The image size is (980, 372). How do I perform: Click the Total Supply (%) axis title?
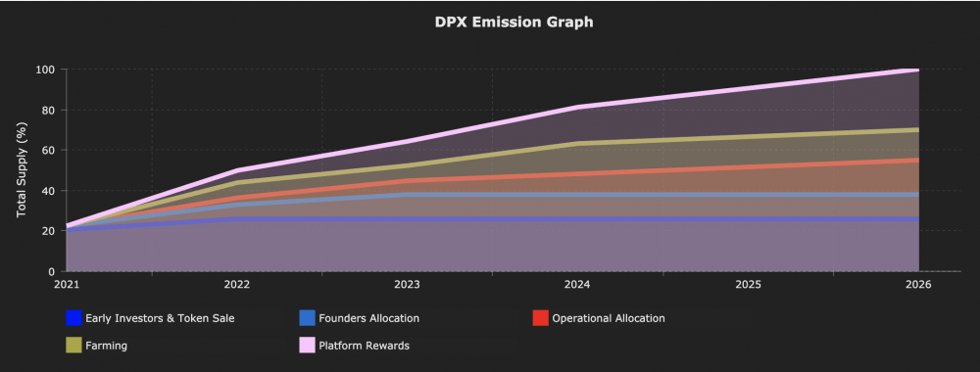tap(22, 169)
